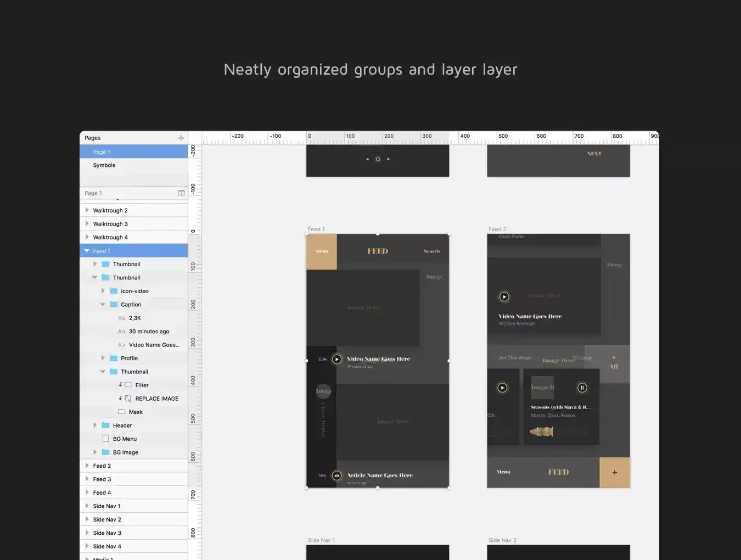Image resolution: width=741 pixels, height=560 pixels.
Task: Expand the Walktrough 3 artboard
Action: 87,224
